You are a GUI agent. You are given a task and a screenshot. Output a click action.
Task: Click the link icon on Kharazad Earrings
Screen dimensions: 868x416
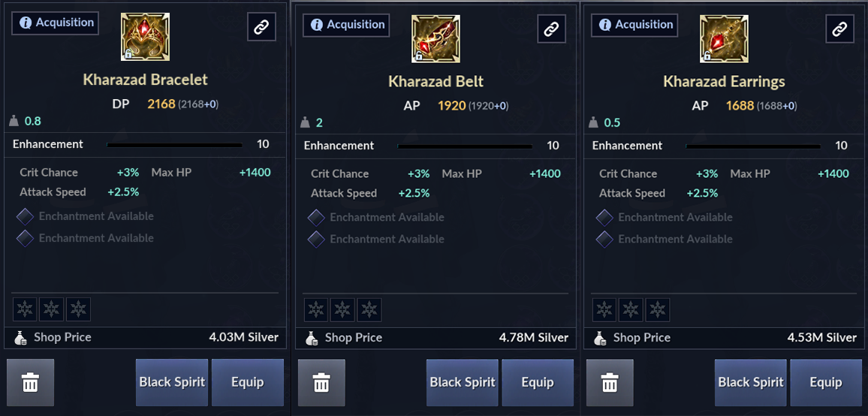[839, 30]
